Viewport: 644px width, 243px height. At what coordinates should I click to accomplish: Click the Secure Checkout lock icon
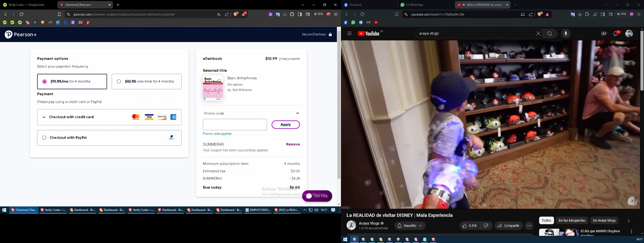click(330, 34)
